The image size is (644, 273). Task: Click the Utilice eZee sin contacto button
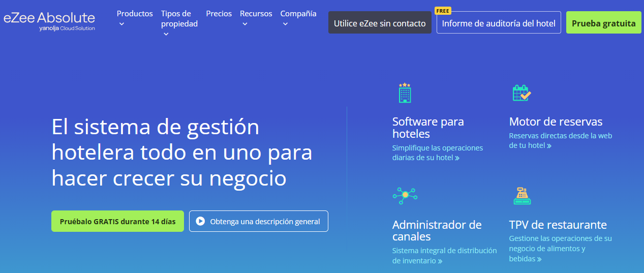(380, 23)
